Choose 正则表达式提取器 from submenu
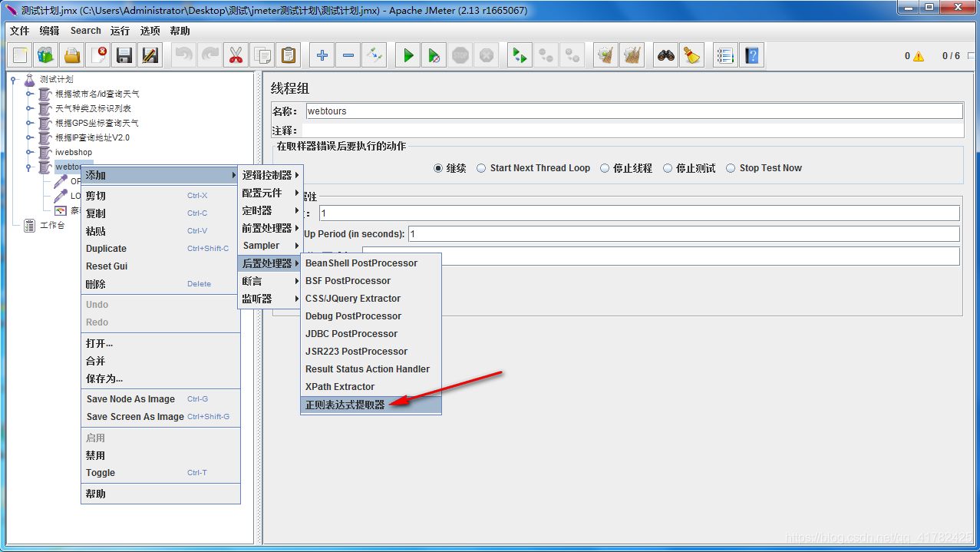The height and width of the screenshot is (552, 980). 371,405
